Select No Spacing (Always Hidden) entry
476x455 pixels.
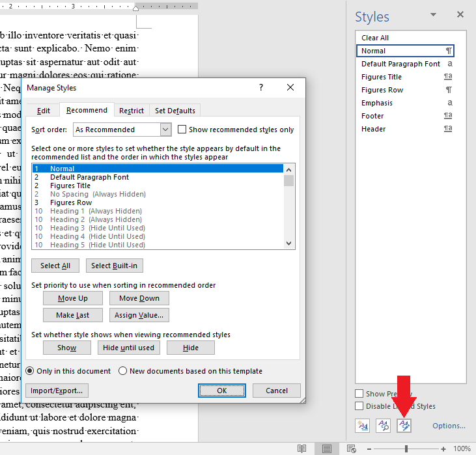pyautogui.click(x=158, y=194)
